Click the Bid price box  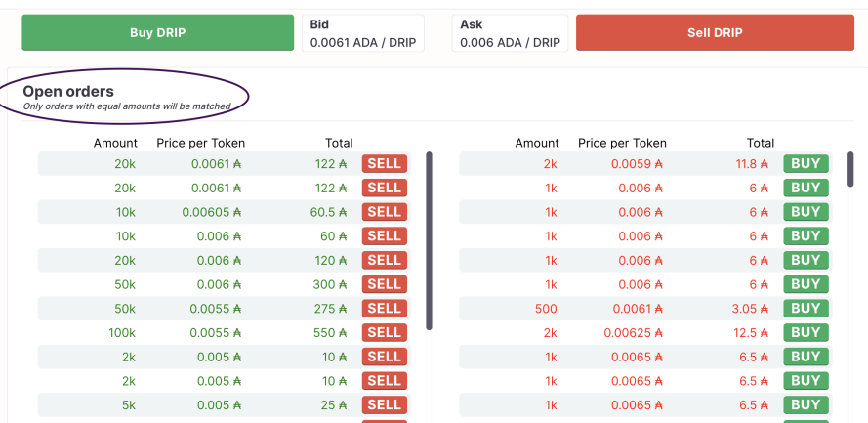click(x=363, y=33)
